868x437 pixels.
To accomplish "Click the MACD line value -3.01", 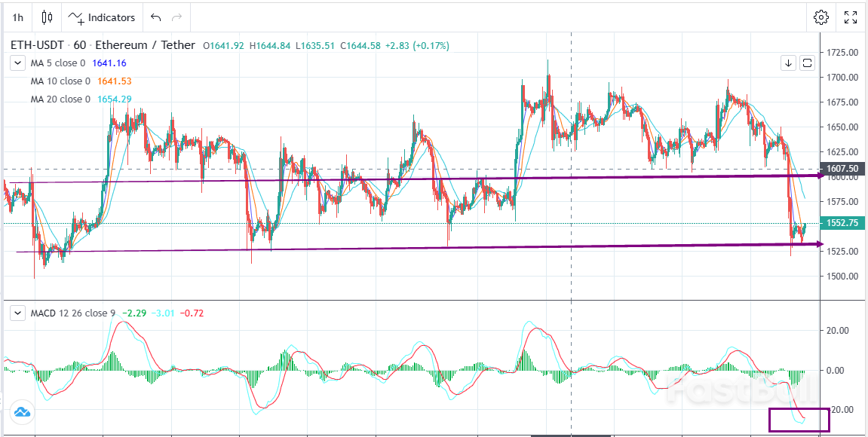I will click(164, 313).
